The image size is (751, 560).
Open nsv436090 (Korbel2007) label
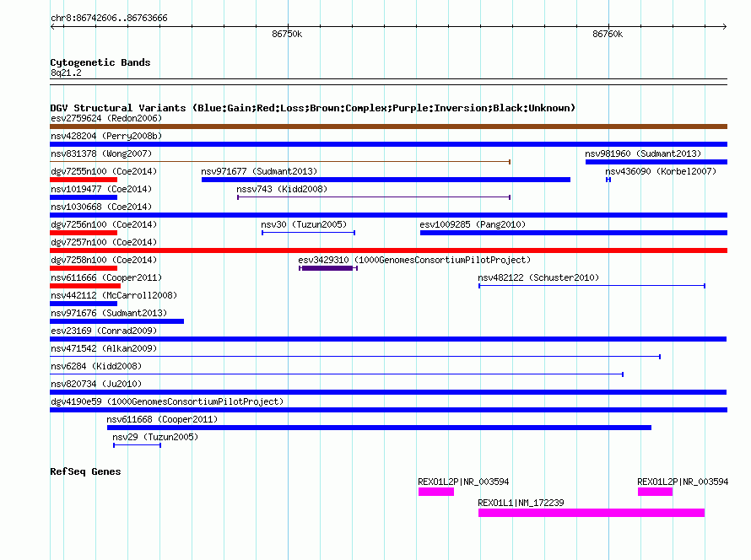(661, 171)
